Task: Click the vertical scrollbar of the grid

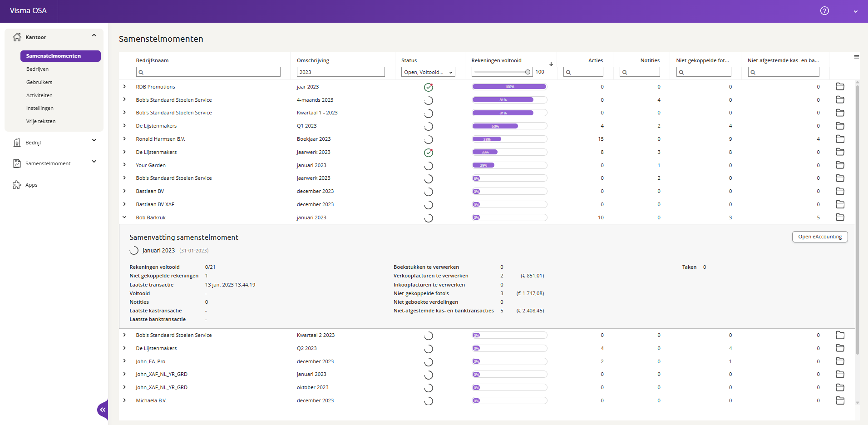Action: [857, 219]
